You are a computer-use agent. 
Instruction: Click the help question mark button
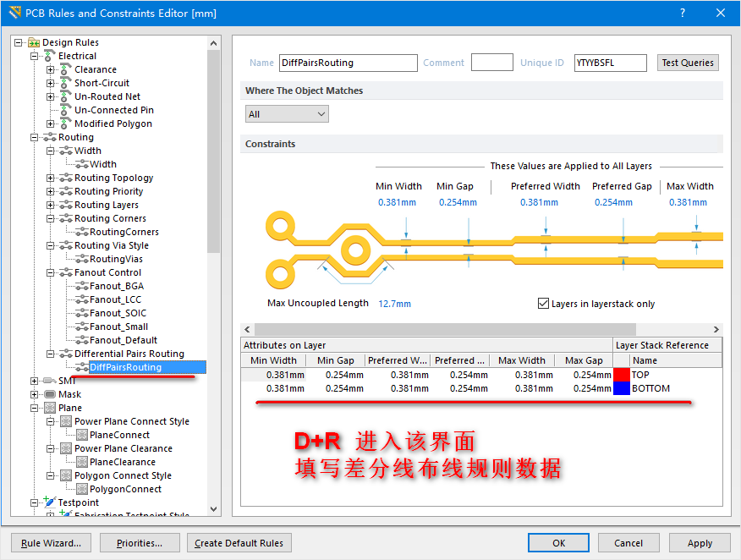click(x=682, y=13)
